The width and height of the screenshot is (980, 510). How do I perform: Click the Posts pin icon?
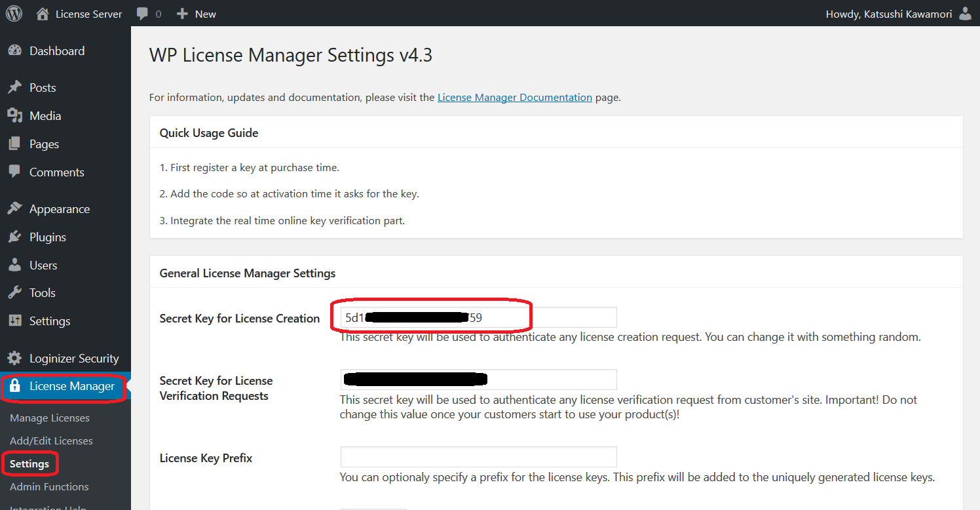point(14,88)
